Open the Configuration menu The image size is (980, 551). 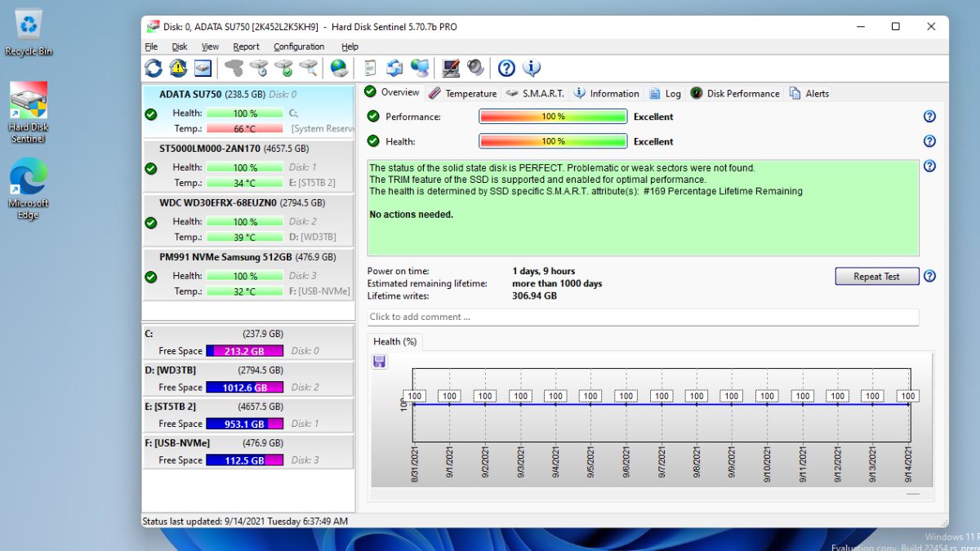pos(299,47)
